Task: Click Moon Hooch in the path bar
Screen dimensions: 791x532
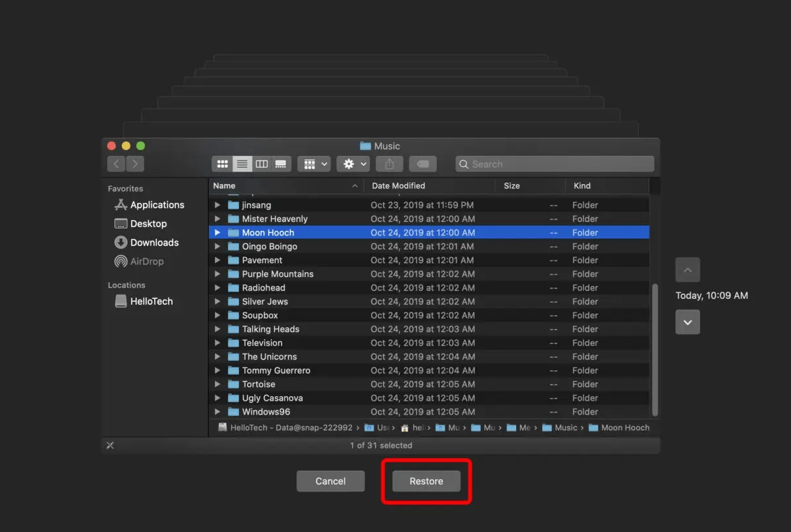Action: 619,428
